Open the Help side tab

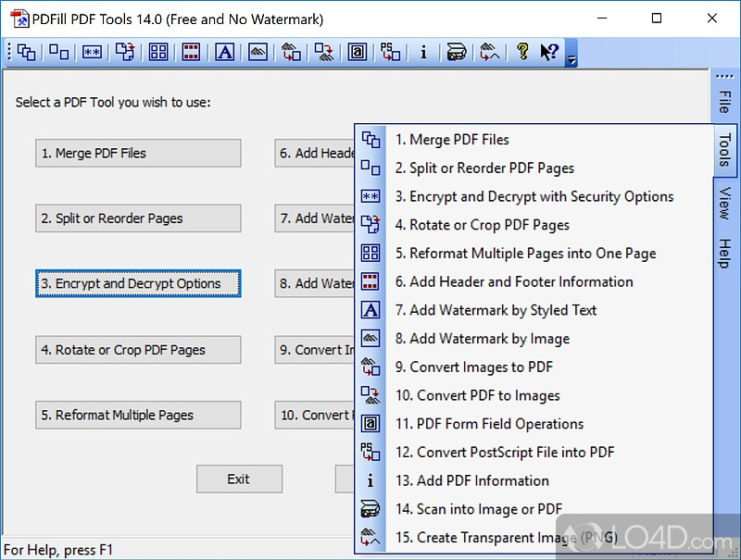pyautogui.click(x=724, y=254)
